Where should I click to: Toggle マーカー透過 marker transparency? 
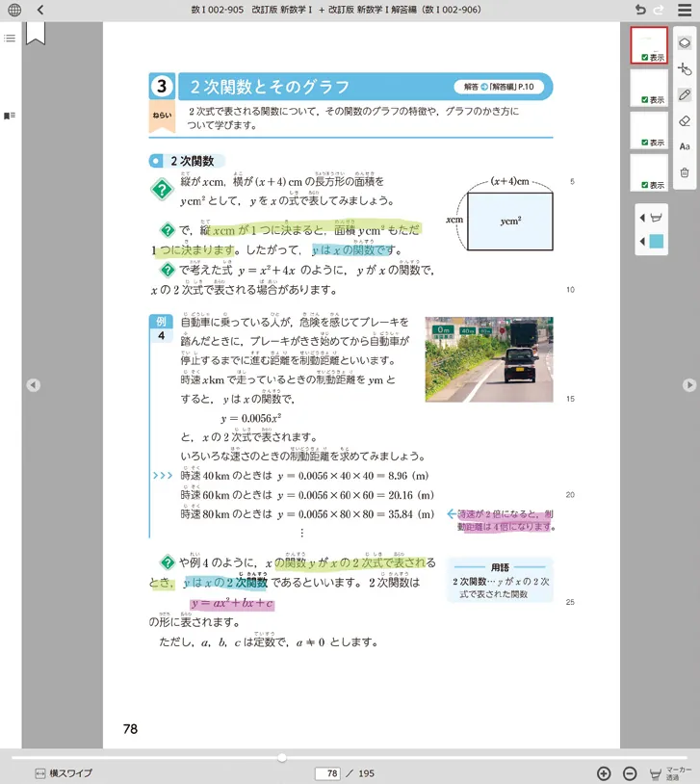[x=670, y=773]
